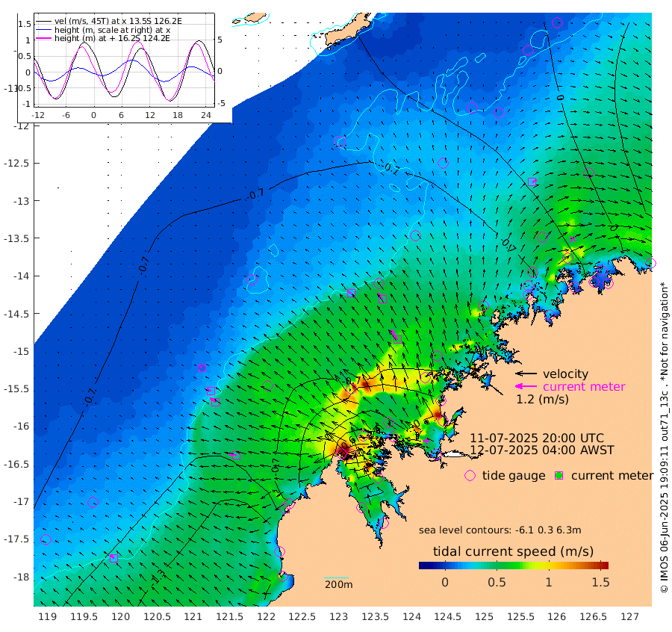Image resolution: width=672 pixels, height=632 pixels.
Task: Click inset legend 'height (m) at + 16.2S 124.2E'
Action: tap(112, 38)
